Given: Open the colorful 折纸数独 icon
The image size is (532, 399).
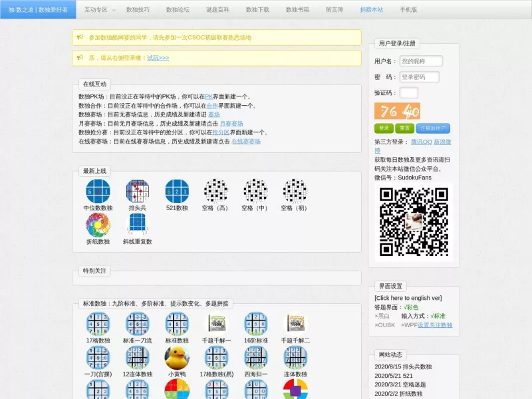Looking at the screenshot, I should coord(98,225).
